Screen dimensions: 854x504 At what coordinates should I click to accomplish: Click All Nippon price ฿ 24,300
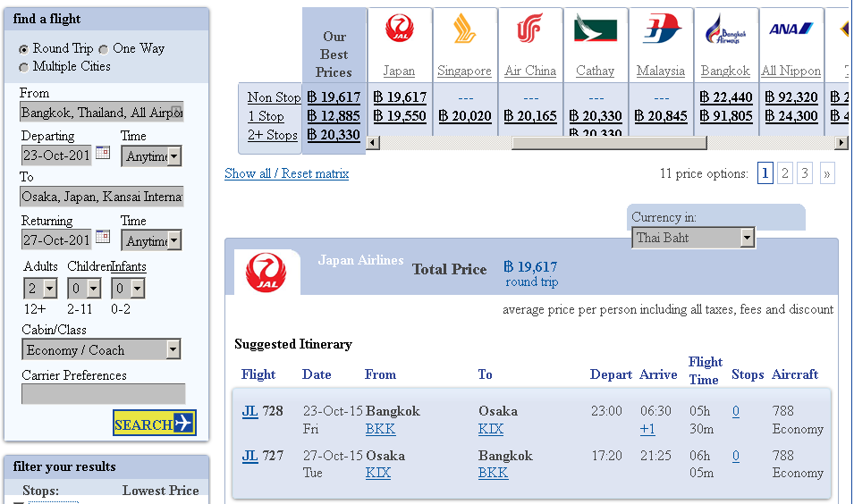(791, 116)
